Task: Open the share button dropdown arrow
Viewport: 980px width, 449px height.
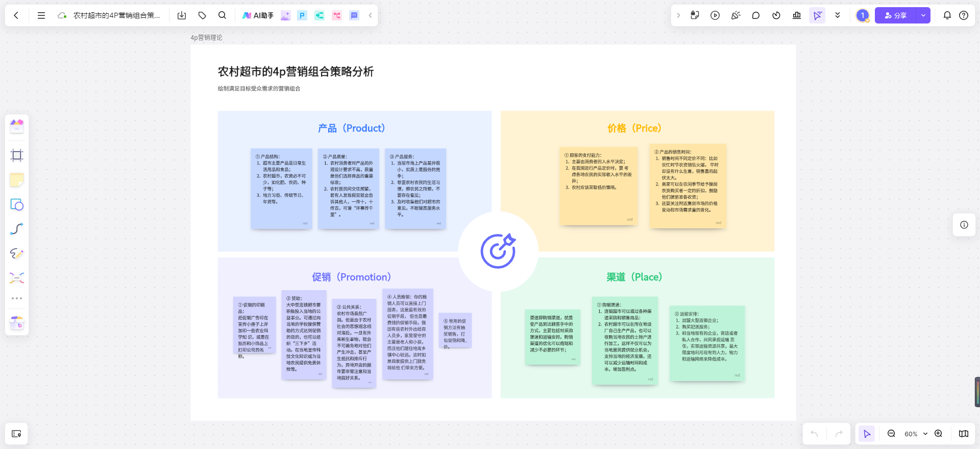Action: [923, 15]
